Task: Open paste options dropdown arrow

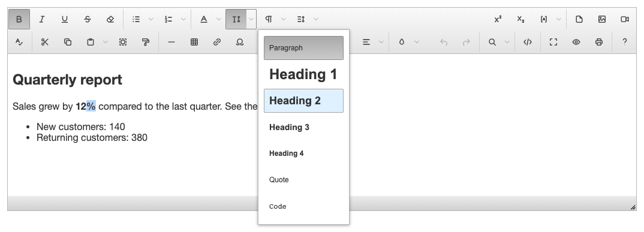Action: tap(105, 42)
